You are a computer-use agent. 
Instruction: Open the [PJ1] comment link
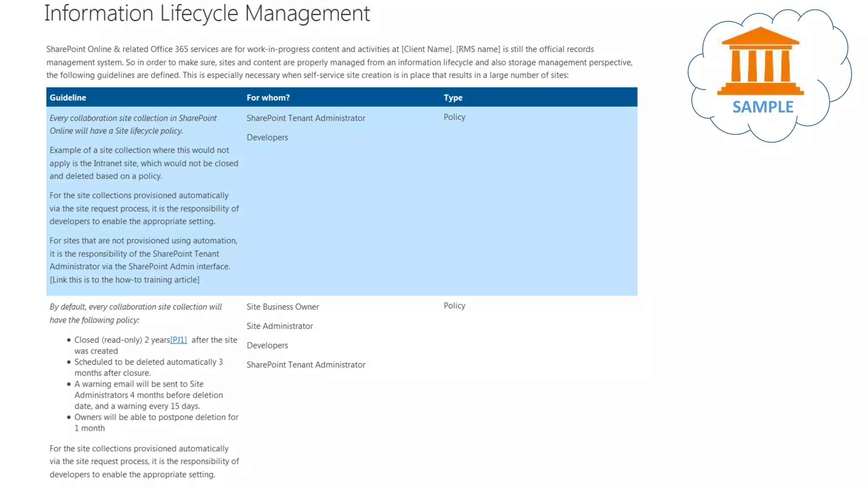tap(178, 340)
